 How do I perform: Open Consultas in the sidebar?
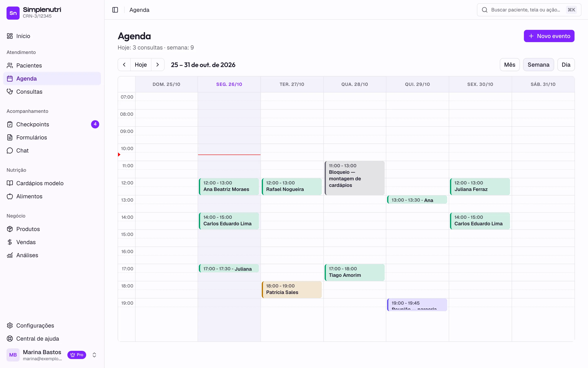coord(52,92)
